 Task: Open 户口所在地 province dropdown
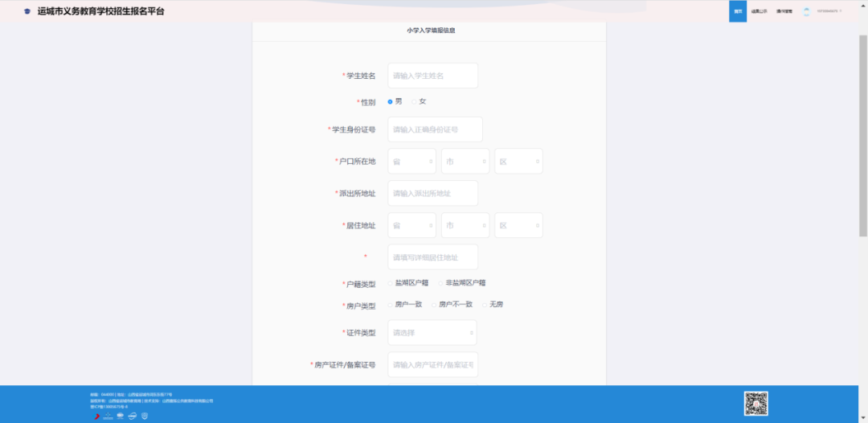tap(411, 161)
